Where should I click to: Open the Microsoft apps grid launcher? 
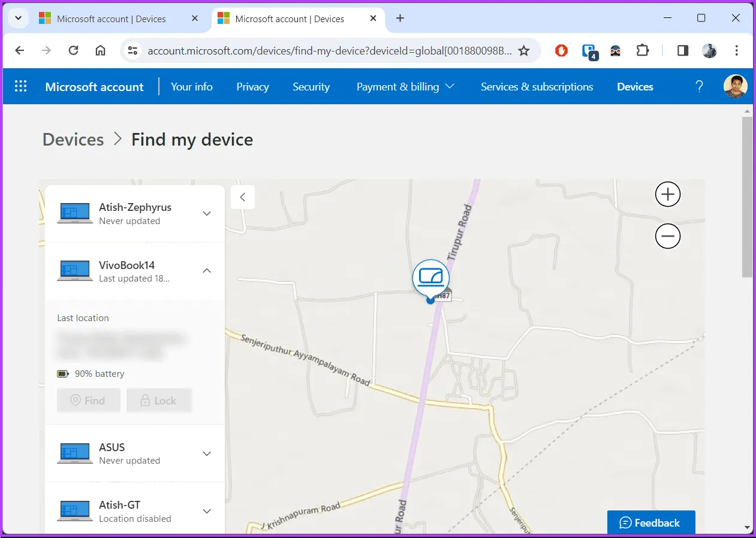(x=20, y=86)
